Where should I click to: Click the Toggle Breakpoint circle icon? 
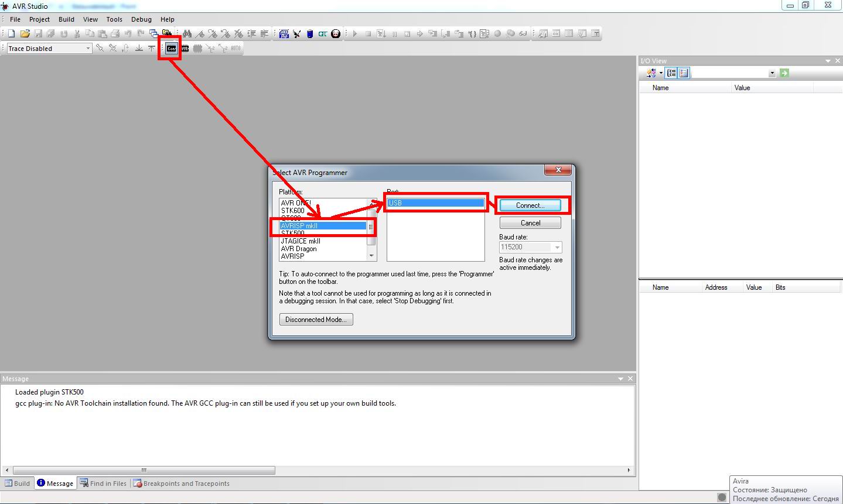coord(498,34)
